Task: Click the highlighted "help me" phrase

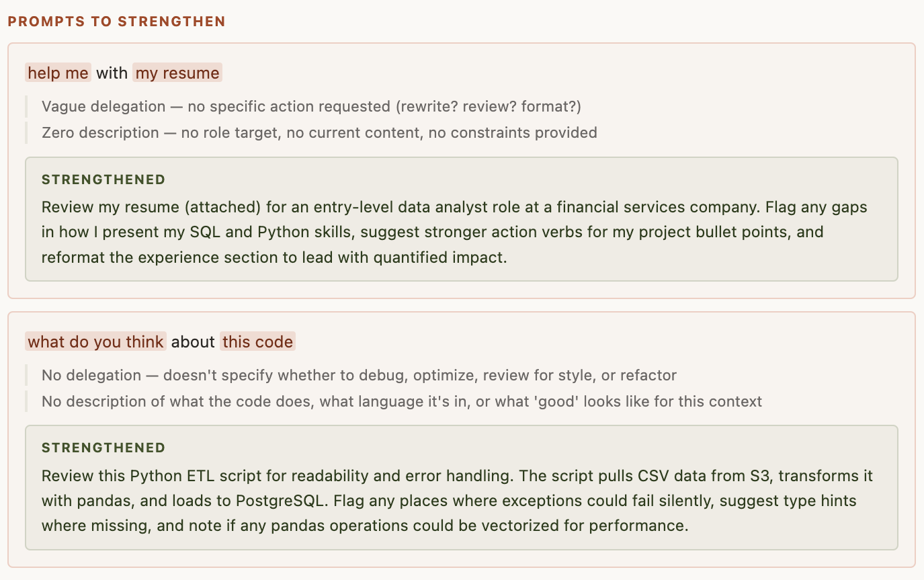Action: (58, 73)
